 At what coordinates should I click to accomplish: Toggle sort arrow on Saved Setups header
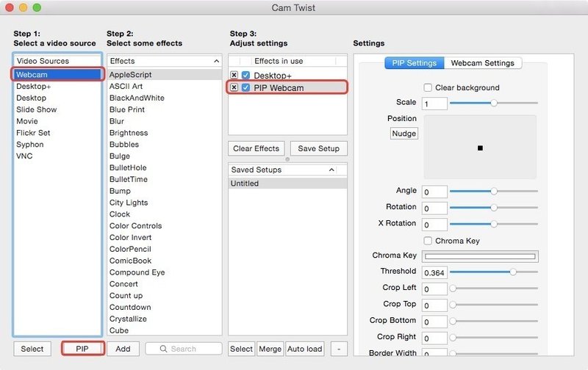pos(331,170)
